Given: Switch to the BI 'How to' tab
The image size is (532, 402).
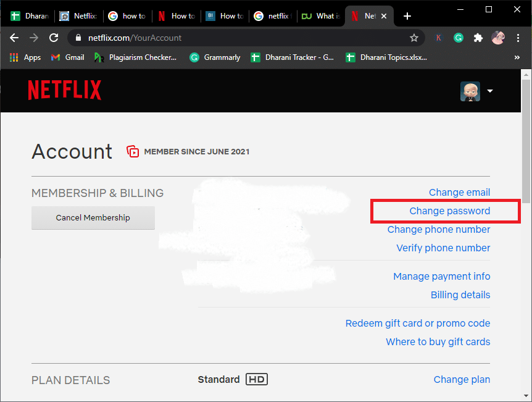Looking at the screenshot, I should tap(225, 16).
